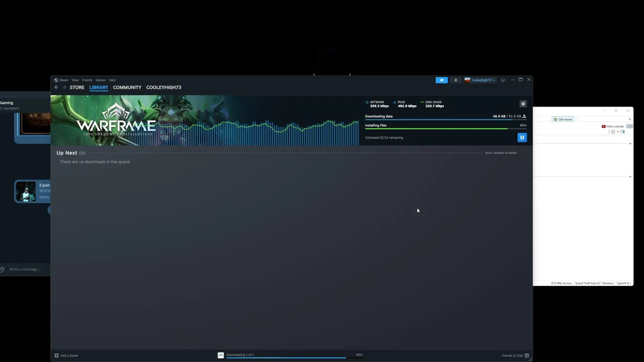
Task: Open the Help menu
Action: click(112, 80)
